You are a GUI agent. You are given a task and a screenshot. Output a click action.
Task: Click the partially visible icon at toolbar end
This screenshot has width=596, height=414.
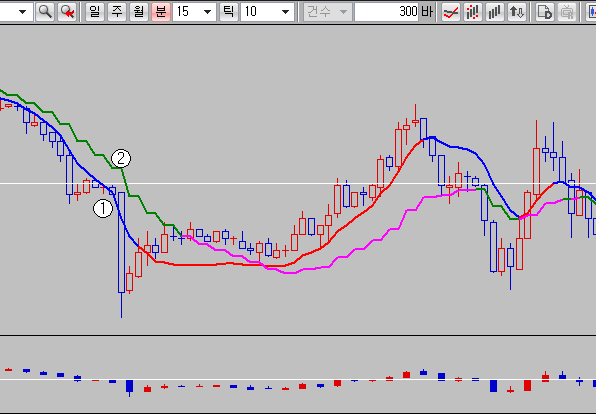(590, 12)
